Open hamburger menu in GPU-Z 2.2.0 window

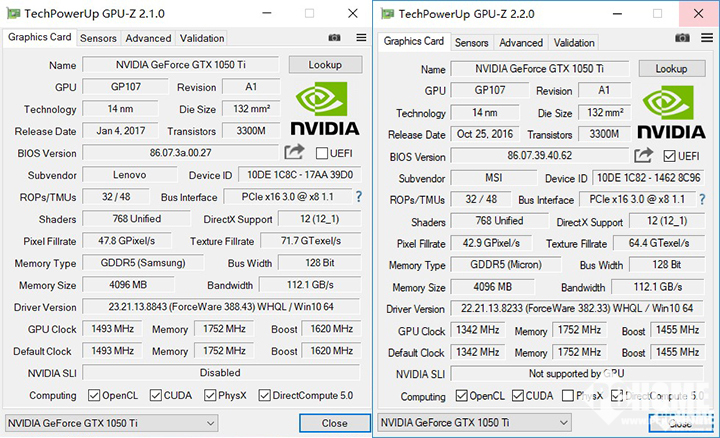[707, 38]
